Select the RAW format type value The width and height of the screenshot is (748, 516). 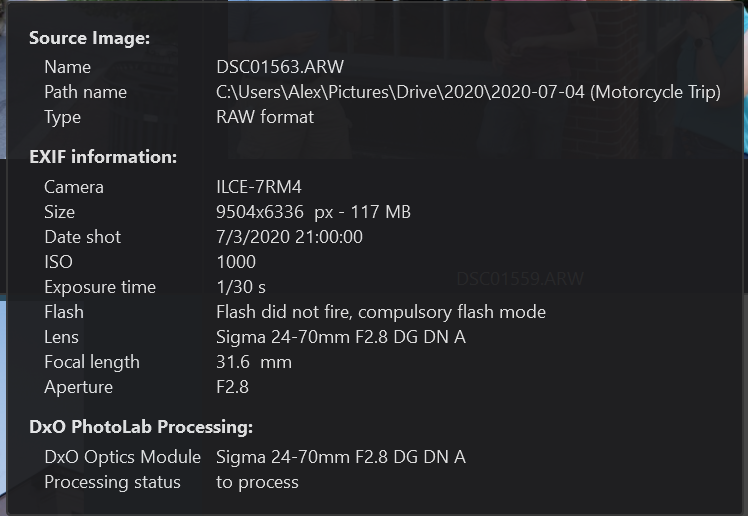(x=265, y=117)
